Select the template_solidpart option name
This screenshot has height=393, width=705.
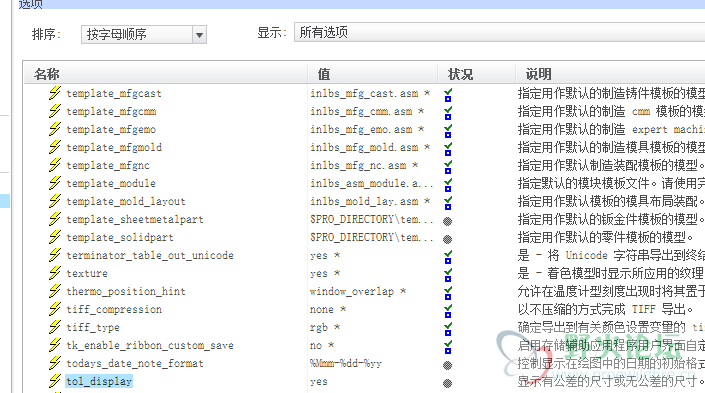120,237
